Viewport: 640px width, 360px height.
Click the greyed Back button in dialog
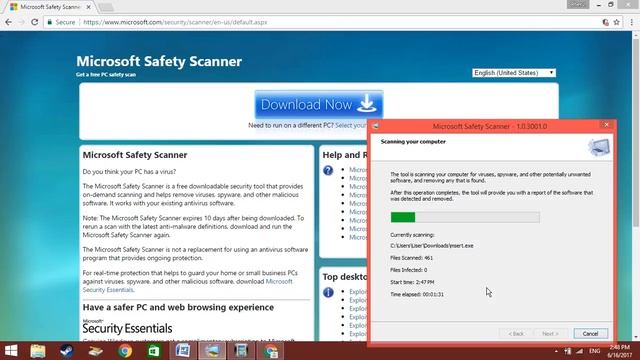516,333
